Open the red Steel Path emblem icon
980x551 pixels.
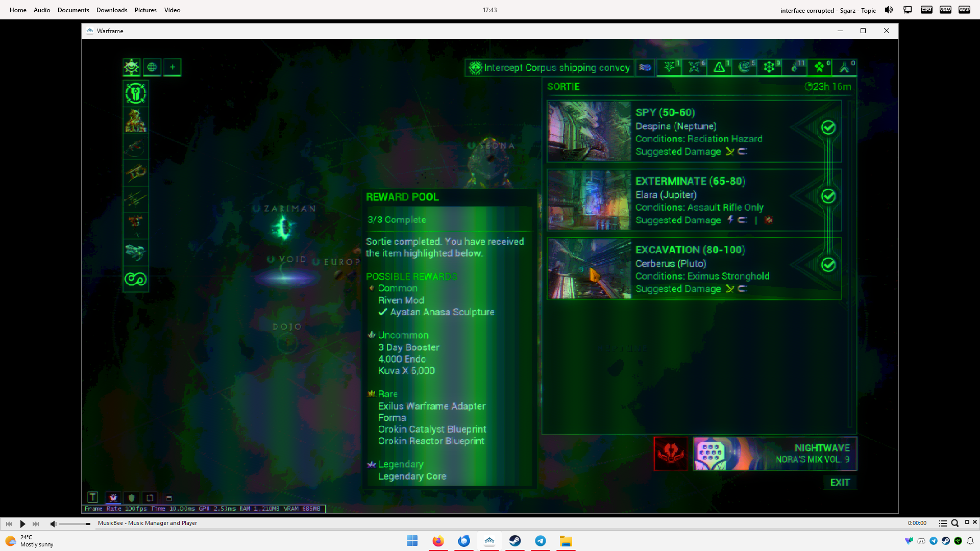671,454
